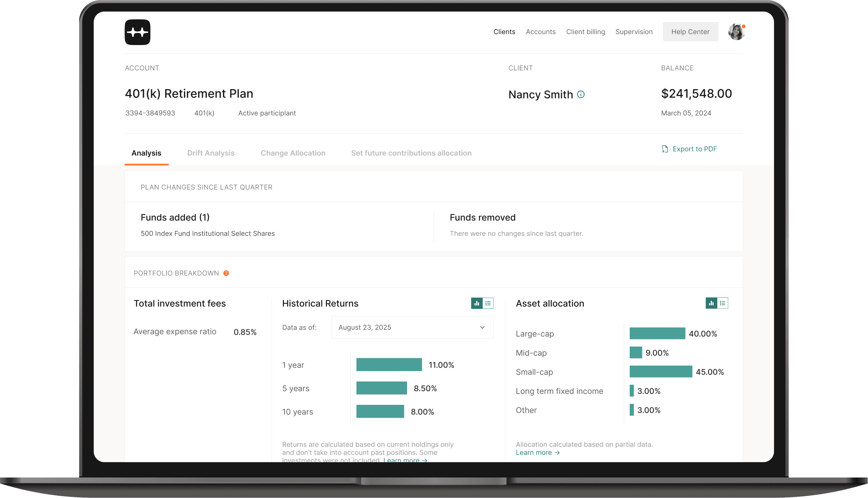Click the Portfolio Breakdown help question icon

[226, 273]
